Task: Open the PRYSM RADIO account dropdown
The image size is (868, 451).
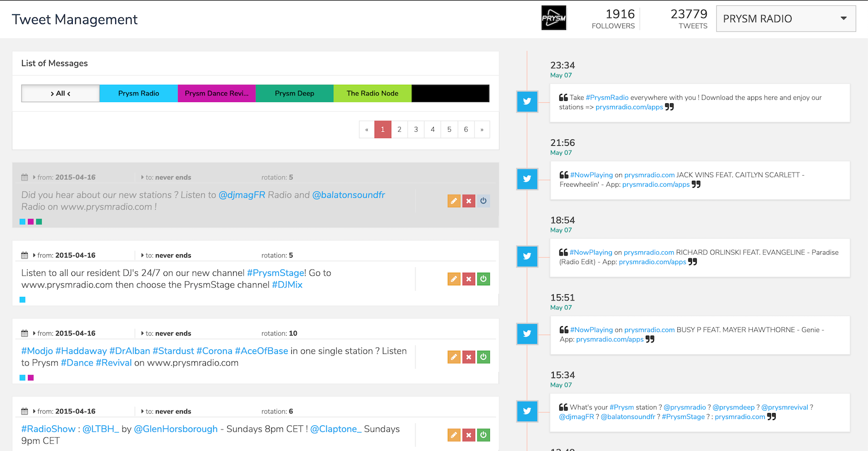Action: coord(786,19)
